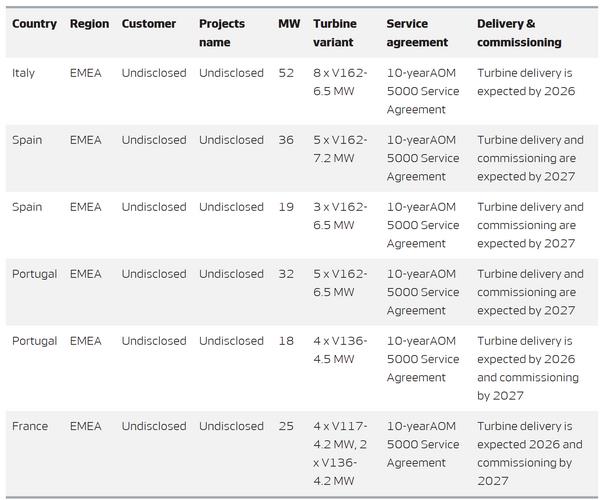Click the Projects name column header

tap(221, 33)
